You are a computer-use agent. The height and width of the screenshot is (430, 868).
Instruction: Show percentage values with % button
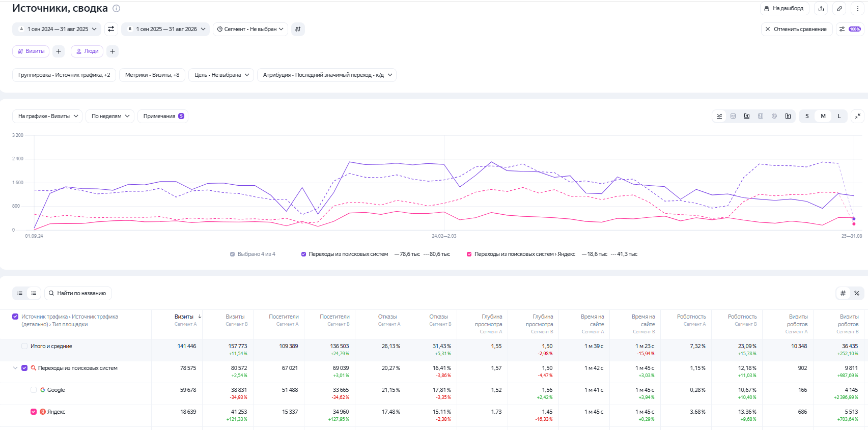(857, 293)
